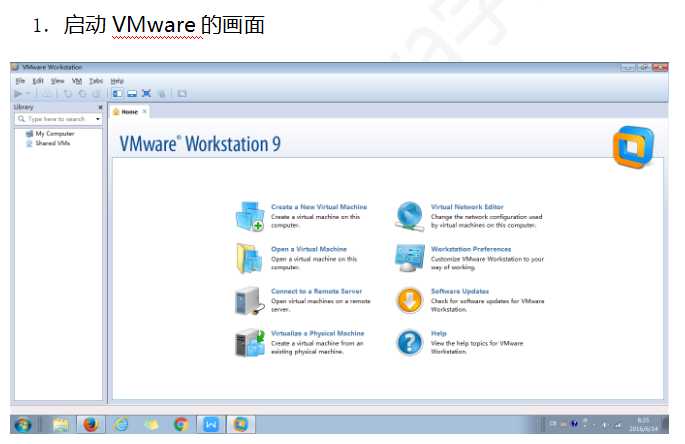Select Shared VMs in the library tree
The width and height of the screenshot is (685, 444).
point(52,143)
